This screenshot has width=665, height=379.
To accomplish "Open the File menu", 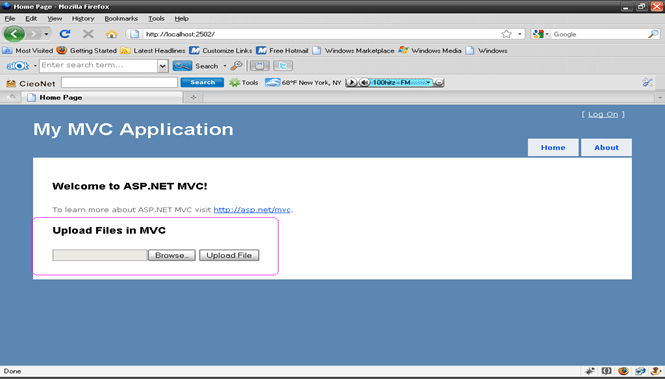I will pyautogui.click(x=10, y=19).
